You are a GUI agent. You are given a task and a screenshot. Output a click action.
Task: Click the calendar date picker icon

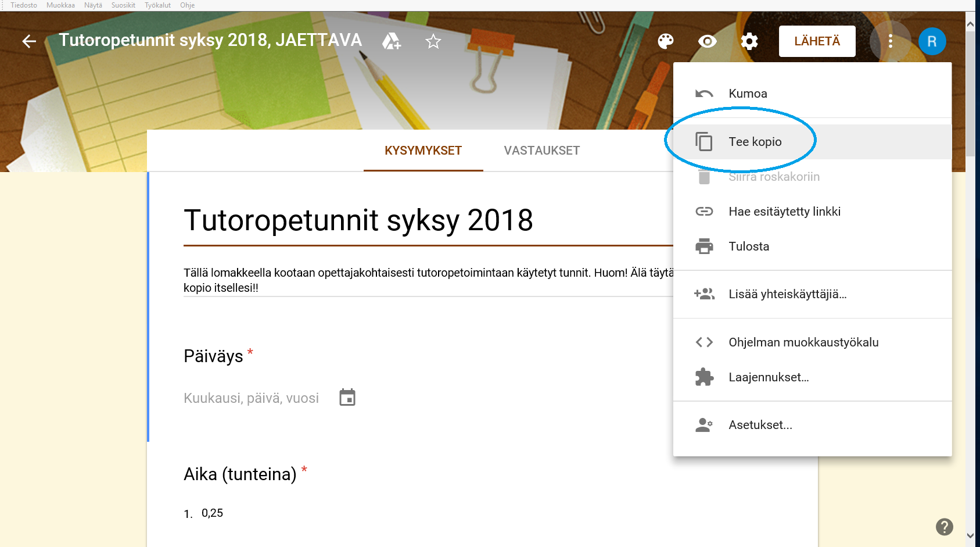(x=347, y=398)
